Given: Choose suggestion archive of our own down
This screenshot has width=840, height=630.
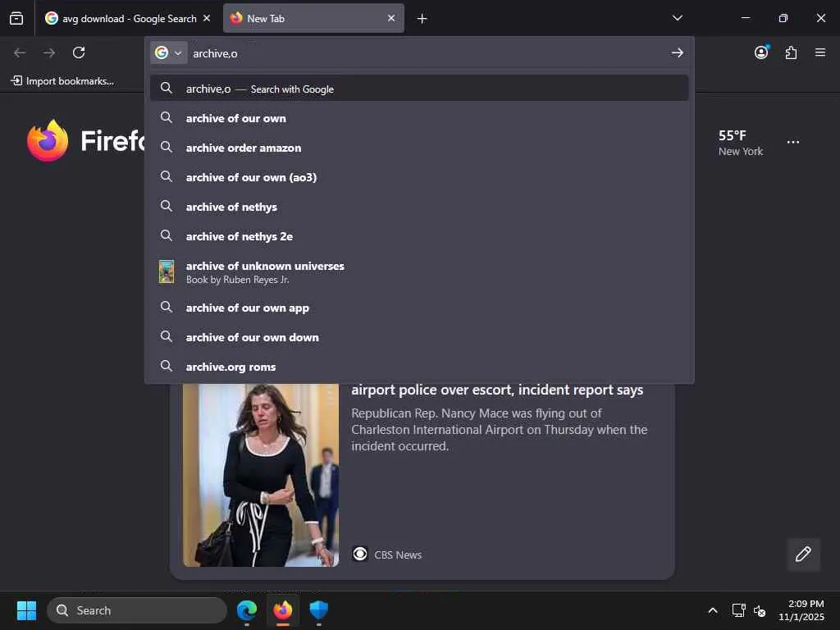Looking at the screenshot, I should pos(419,337).
